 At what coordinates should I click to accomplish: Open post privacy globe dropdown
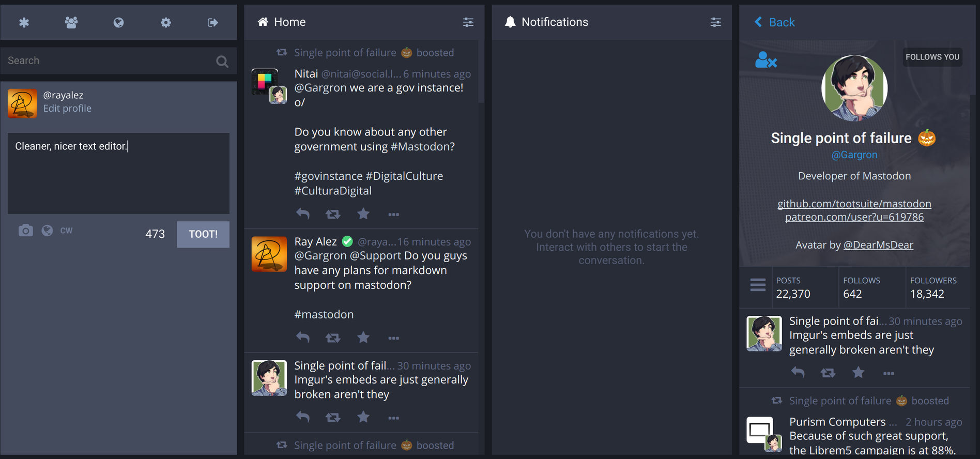pos(47,231)
